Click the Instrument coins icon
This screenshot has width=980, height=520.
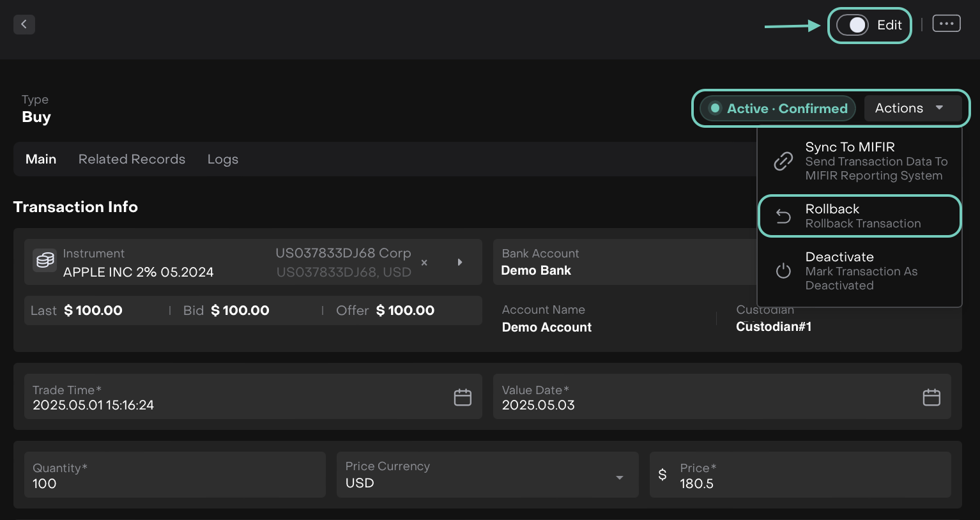click(x=45, y=261)
